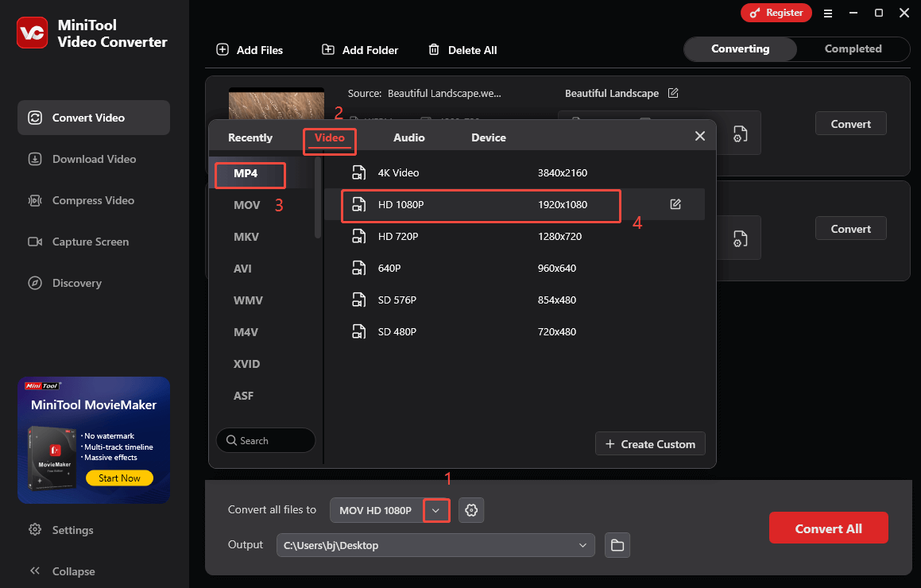Screen dimensions: 921x588
Task: Click Start Now in MovieMaker ad
Action: click(x=119, y=478)
